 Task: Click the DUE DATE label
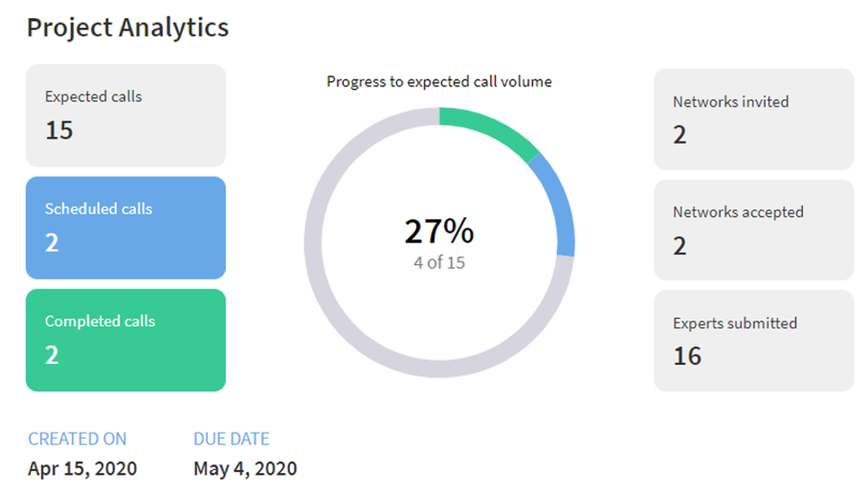(231, 439)
